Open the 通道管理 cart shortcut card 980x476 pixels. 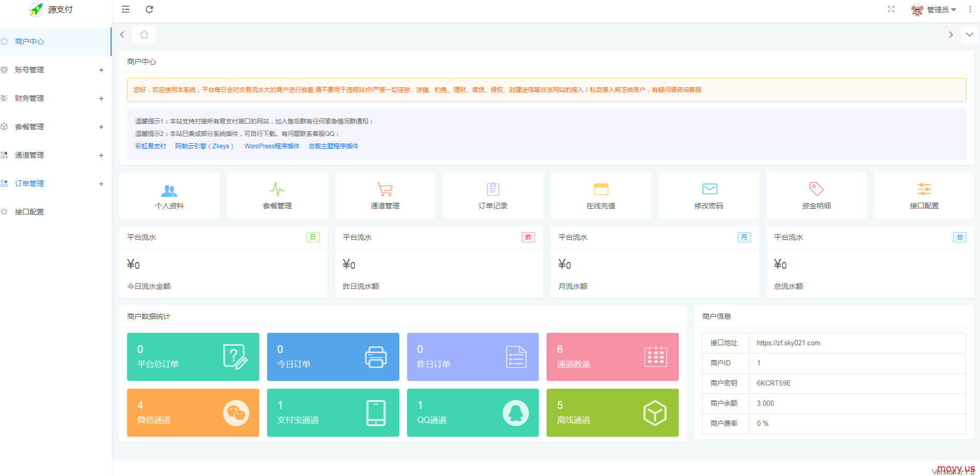tap(385, 196)
